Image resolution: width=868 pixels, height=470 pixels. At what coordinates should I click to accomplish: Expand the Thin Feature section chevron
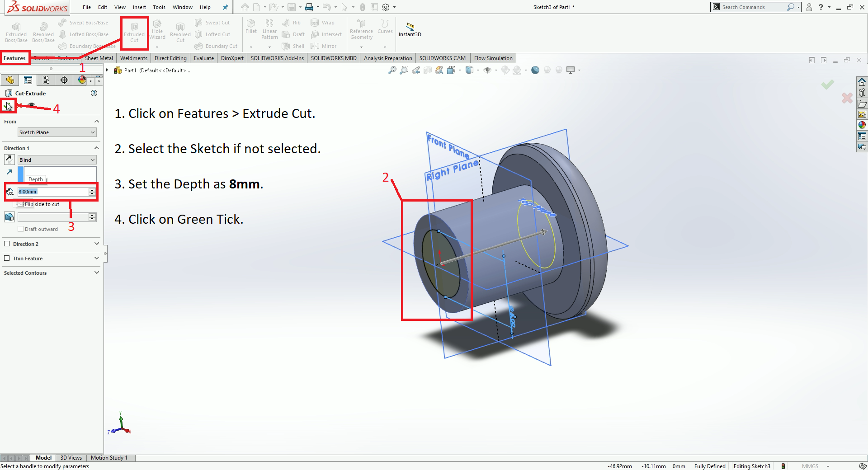96,258
